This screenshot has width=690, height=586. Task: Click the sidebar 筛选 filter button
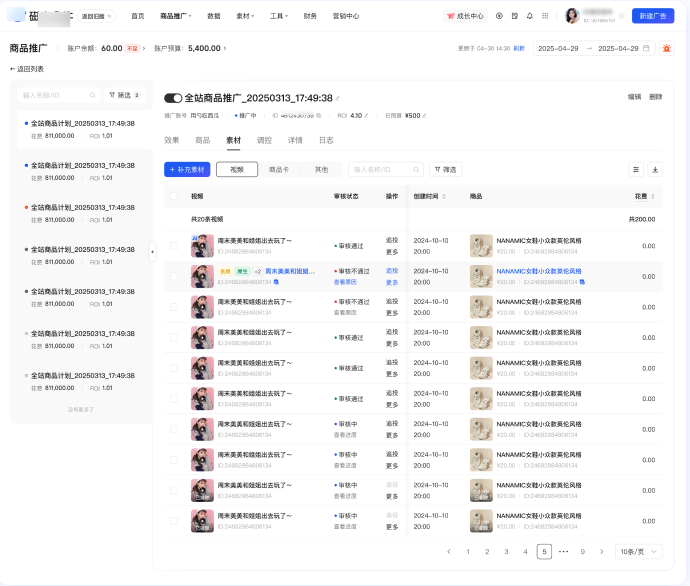[125, 95]
